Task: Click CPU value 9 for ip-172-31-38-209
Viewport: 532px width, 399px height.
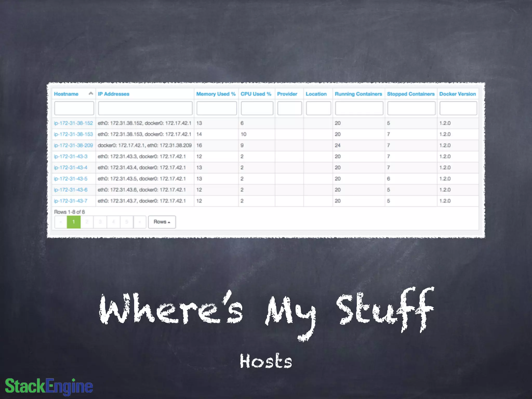Action: (242, 145)
